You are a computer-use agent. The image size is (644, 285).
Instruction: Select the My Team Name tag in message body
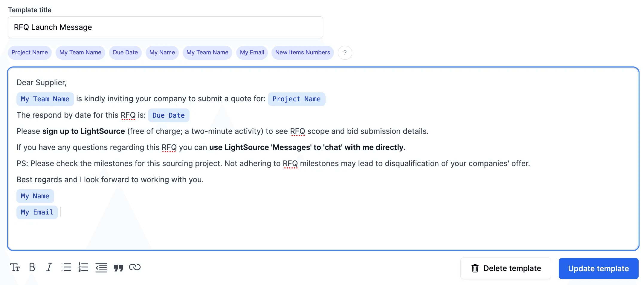(x=45, y=99)
